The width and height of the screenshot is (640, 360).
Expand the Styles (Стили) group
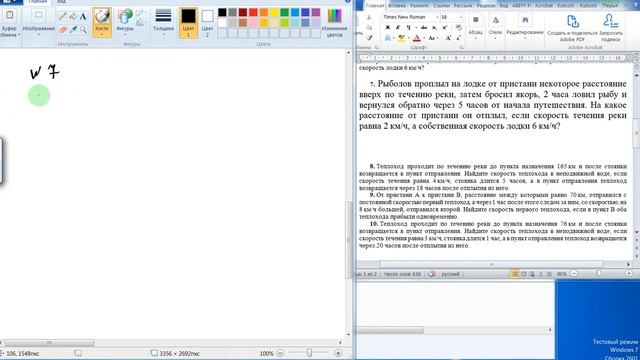495,26
